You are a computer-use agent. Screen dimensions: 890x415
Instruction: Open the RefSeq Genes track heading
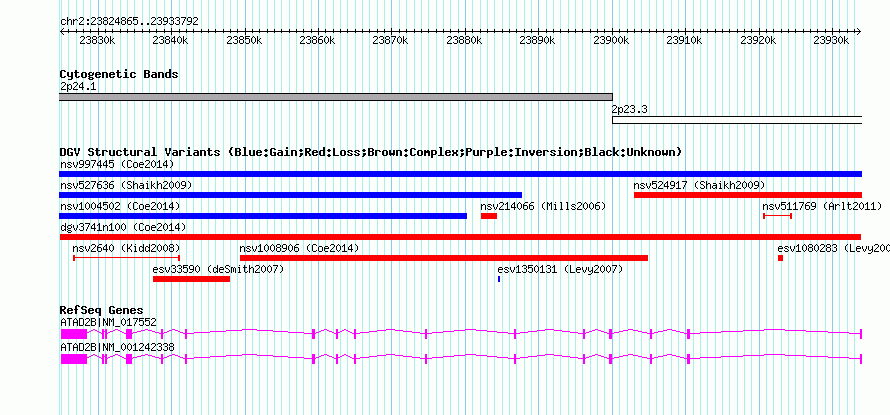pyautogui.click(x=101, y=310)
